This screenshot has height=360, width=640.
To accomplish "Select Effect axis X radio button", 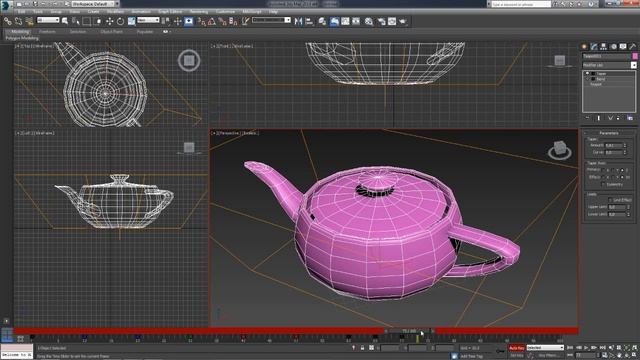I will [x=604, y=177].
